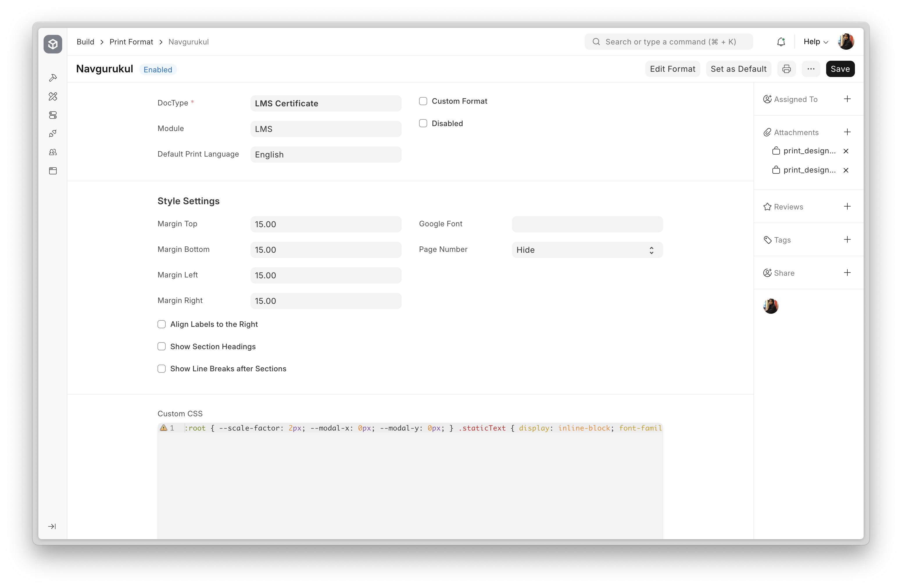Expand the Help menu

click(816, 42)
